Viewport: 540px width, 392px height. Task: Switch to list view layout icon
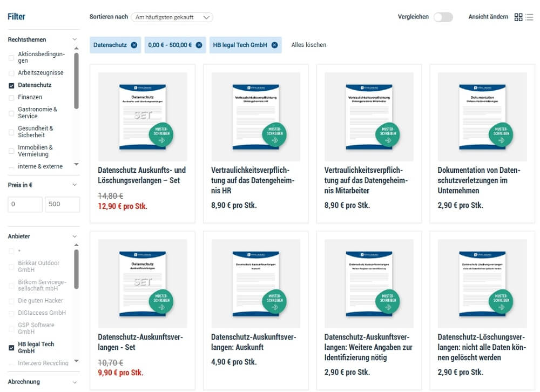click(x=529, y=17)
